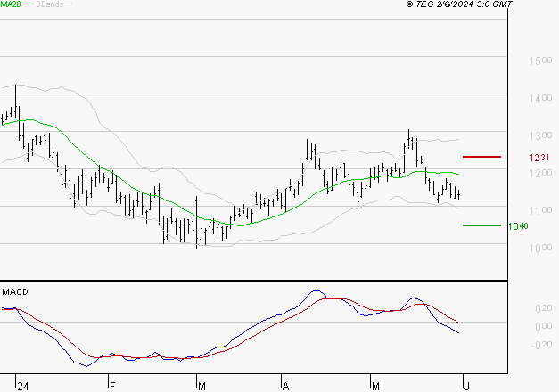Click the MA20 legend label

(10, 4)
